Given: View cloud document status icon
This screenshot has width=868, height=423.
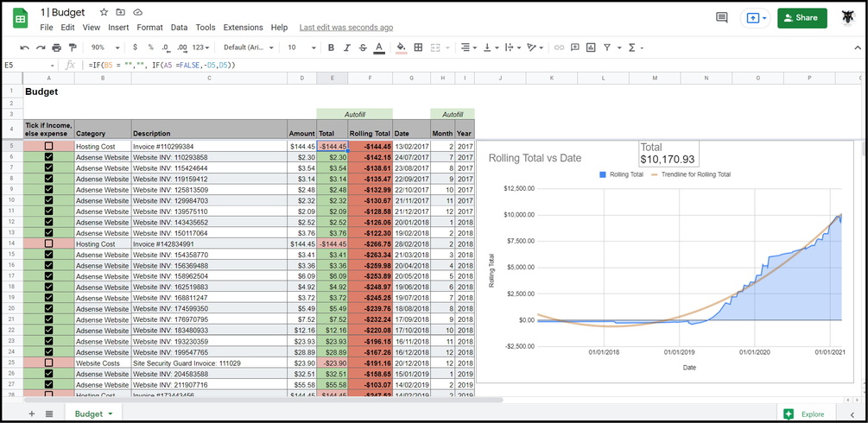Looking at the screenshot, I should (x=138, y=12).
